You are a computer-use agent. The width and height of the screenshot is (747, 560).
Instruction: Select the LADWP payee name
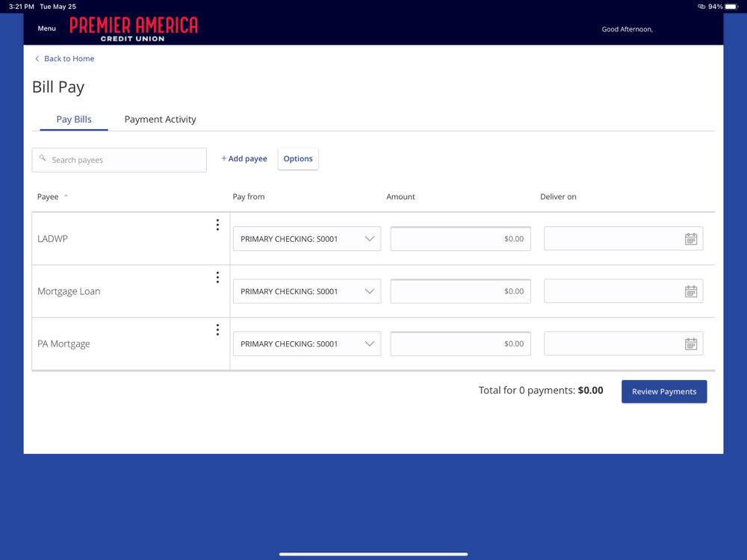[x=52, y=239]
